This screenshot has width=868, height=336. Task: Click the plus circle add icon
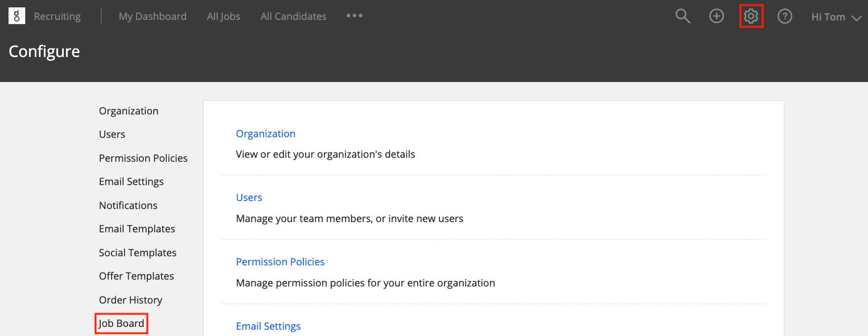[717, 17]
